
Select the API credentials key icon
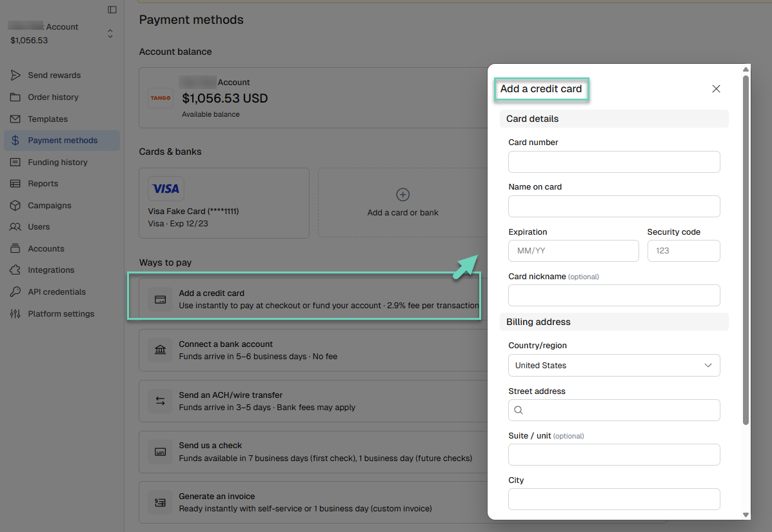tap(15, 292)
